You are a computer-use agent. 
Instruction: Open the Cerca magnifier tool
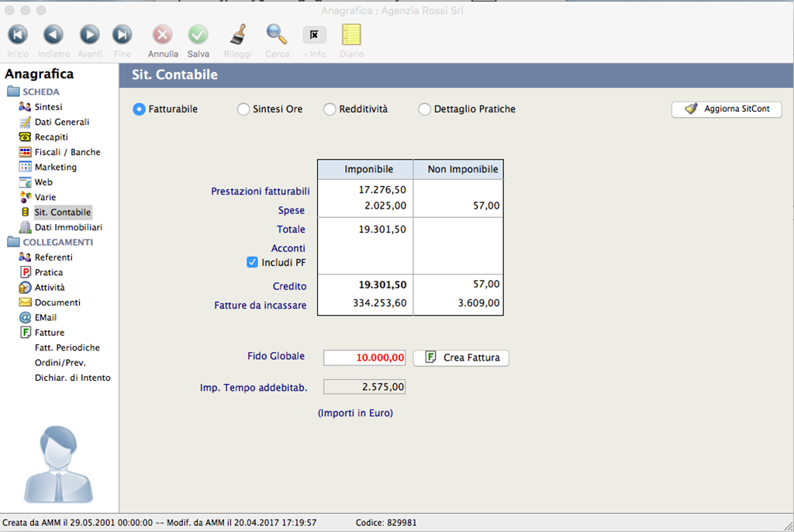[277, 34]
